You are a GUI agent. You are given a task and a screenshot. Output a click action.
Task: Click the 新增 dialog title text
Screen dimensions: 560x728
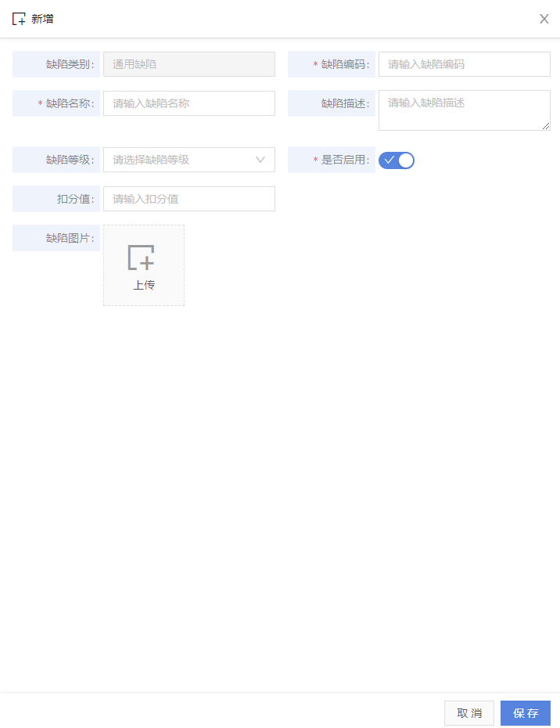[42, 19]
